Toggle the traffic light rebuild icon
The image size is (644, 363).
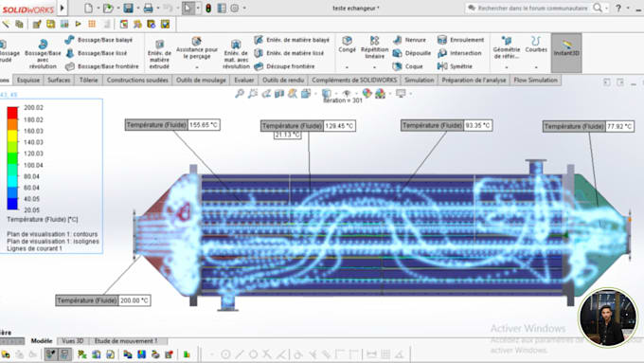[x=208, y=8]
